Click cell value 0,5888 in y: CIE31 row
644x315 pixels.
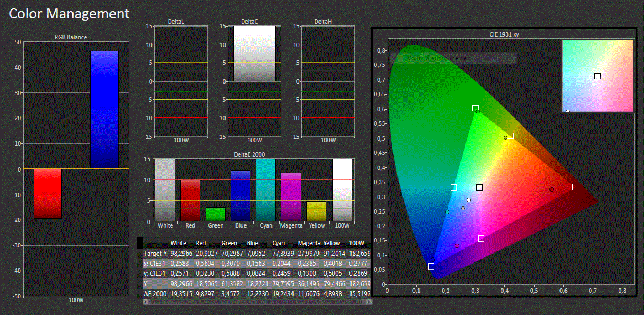pyautogui.click(x=232, y=273)
